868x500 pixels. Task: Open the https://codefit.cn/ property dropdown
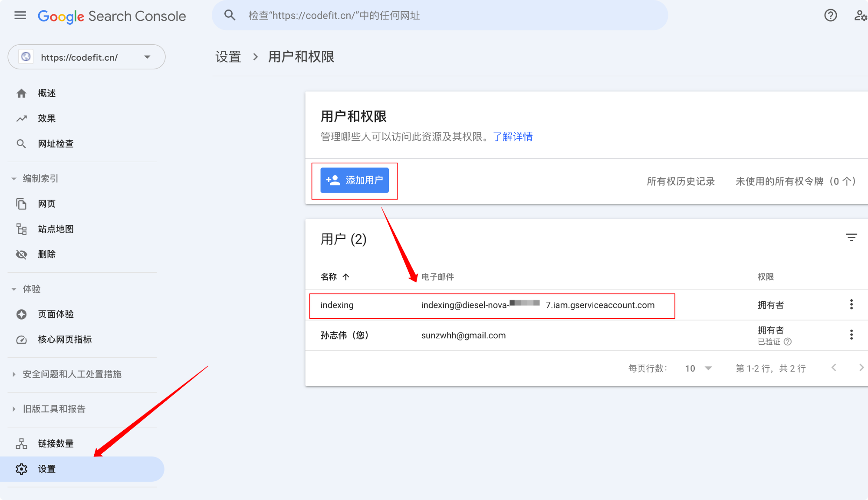click(x=86, y=57)
